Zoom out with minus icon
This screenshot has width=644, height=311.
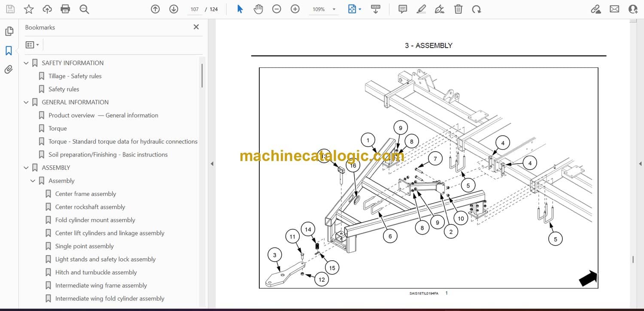tap(276, 9)
